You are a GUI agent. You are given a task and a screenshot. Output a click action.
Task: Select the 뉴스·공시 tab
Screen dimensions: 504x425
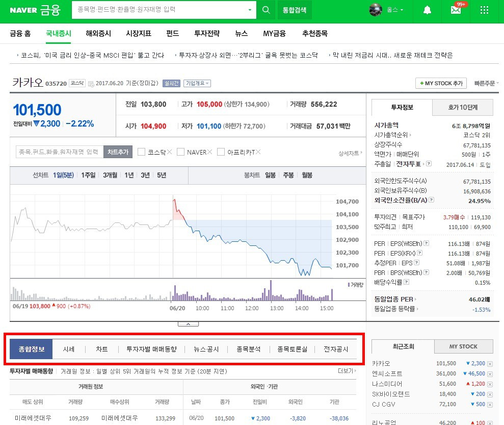[206, 349]
